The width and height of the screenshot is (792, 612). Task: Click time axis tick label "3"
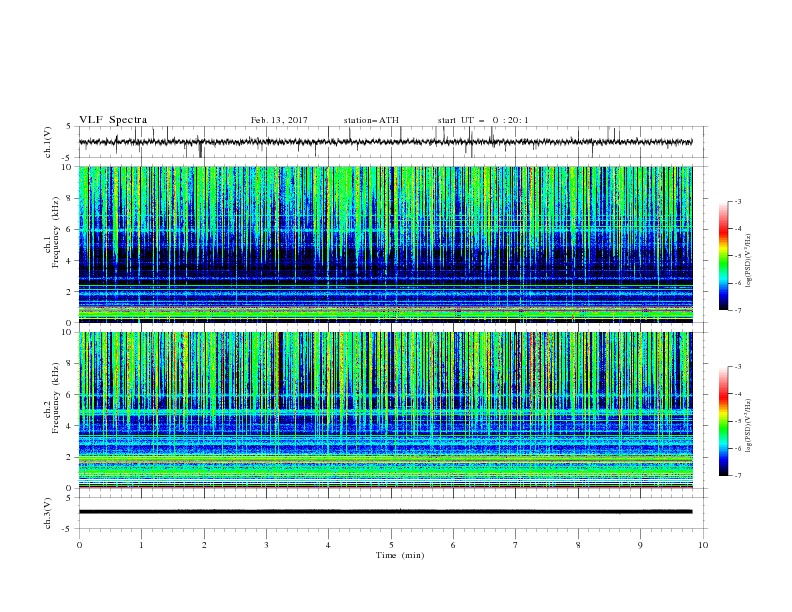(266, 545)
